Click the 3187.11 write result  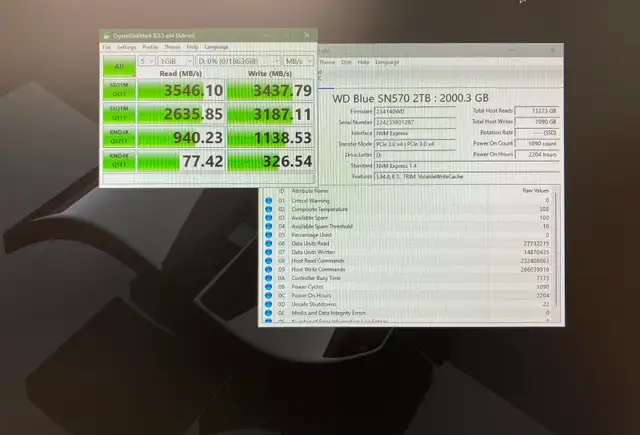tap(271, 114)
